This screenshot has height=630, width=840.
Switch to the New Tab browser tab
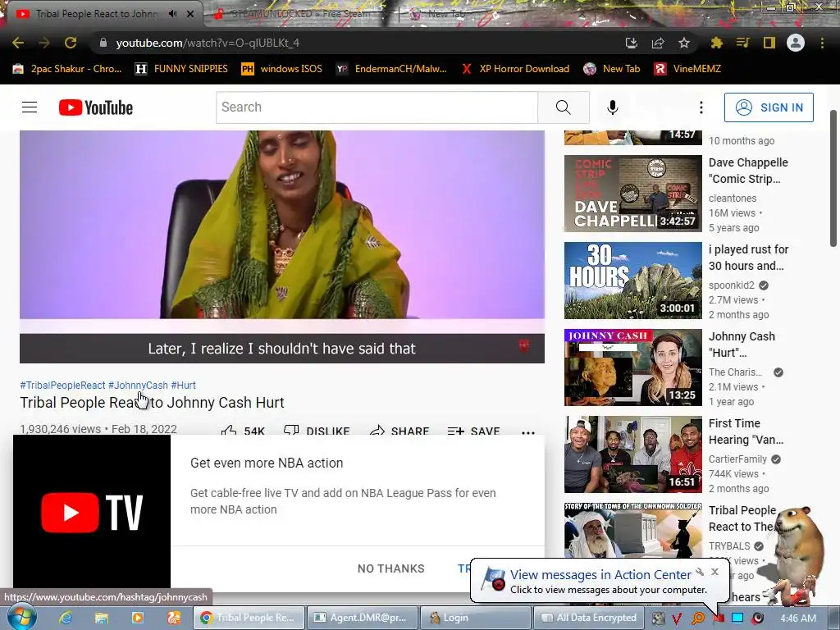tap(445, 14)
